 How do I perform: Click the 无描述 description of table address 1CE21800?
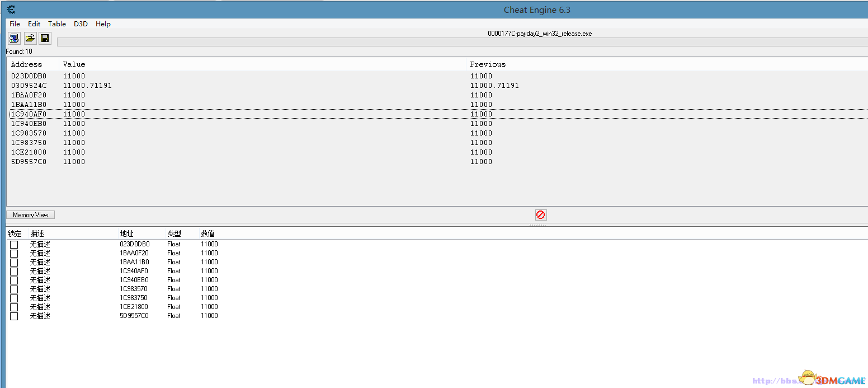tap(40, 307)
